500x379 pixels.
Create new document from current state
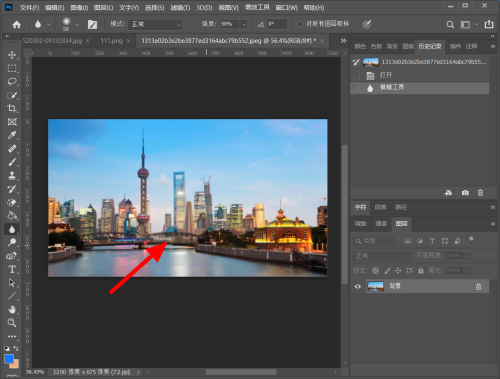point(448,193)
